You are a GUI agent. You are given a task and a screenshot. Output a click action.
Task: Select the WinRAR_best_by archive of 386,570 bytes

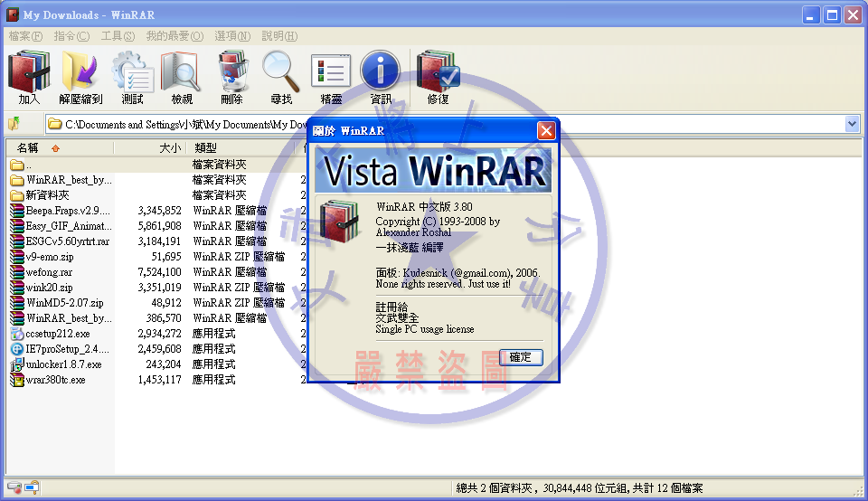[x=155, y=318]
